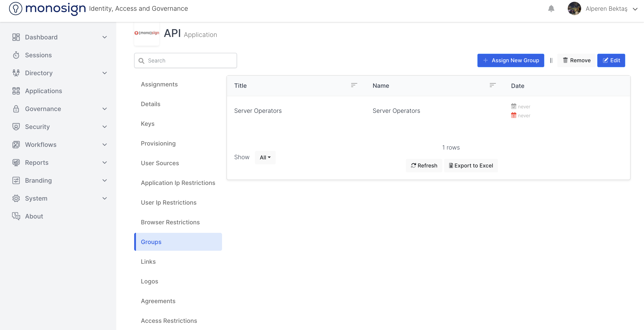Expand the Governance sidebar section chevron
Screen dimensions: 644x330
pos(104,109)
